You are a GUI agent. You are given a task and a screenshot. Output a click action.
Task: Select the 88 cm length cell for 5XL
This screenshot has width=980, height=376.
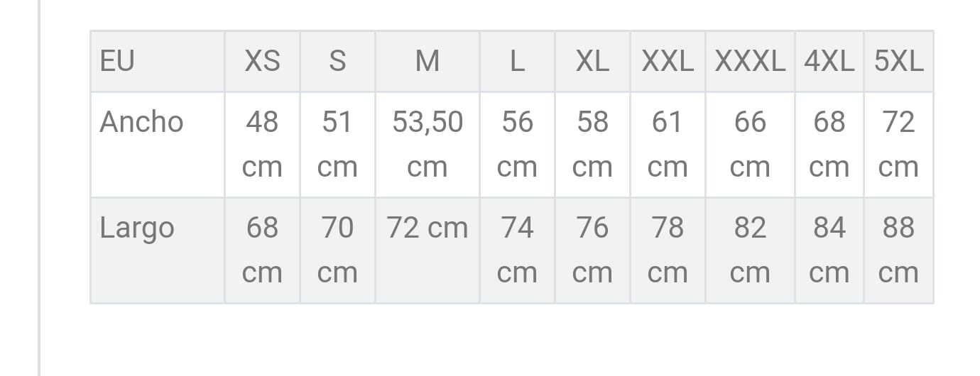(x=898, y=250)
